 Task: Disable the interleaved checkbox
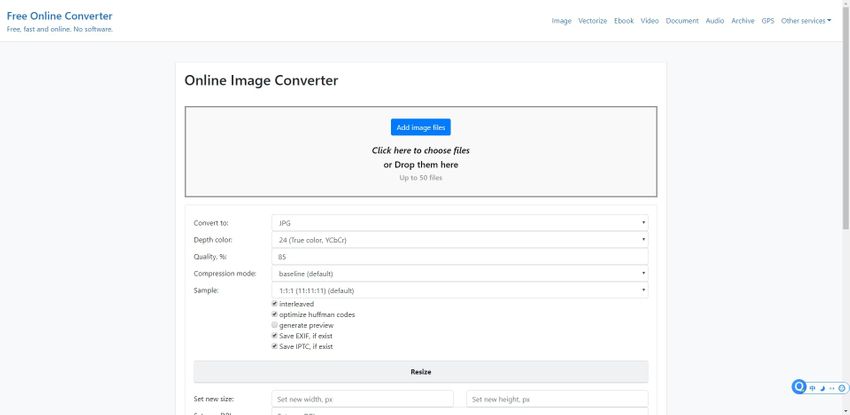pos(275,303)
